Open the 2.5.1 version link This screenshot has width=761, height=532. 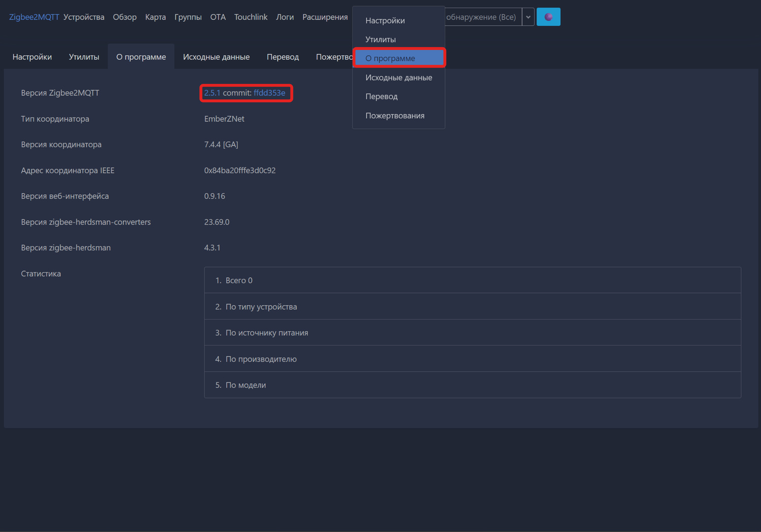pos(212,93)
